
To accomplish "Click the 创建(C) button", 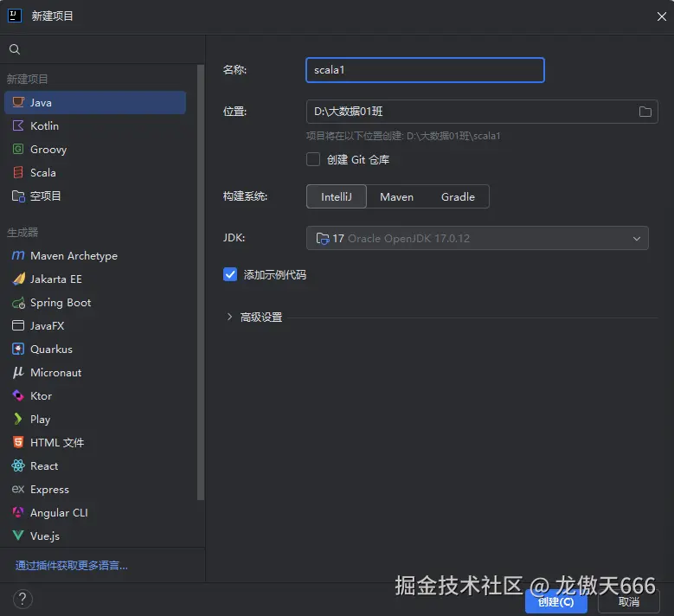I will point(555,602).
